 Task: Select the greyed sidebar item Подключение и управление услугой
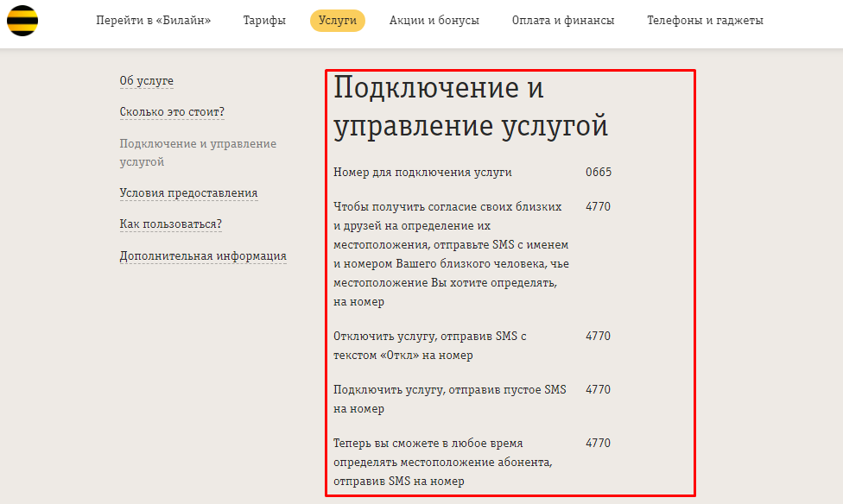[x=197, y=153]
